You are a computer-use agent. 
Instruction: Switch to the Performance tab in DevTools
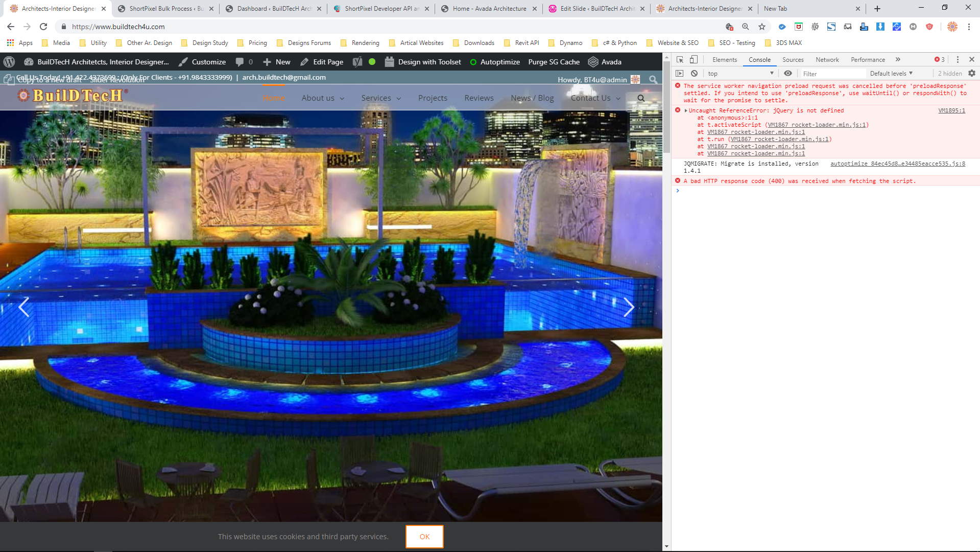pyautogui.click(x=868, y=60)
